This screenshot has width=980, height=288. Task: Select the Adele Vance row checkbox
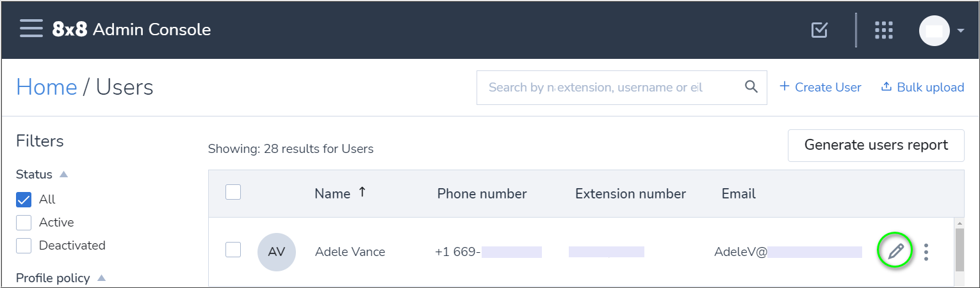pyautogui.click(x=233, y=250)
